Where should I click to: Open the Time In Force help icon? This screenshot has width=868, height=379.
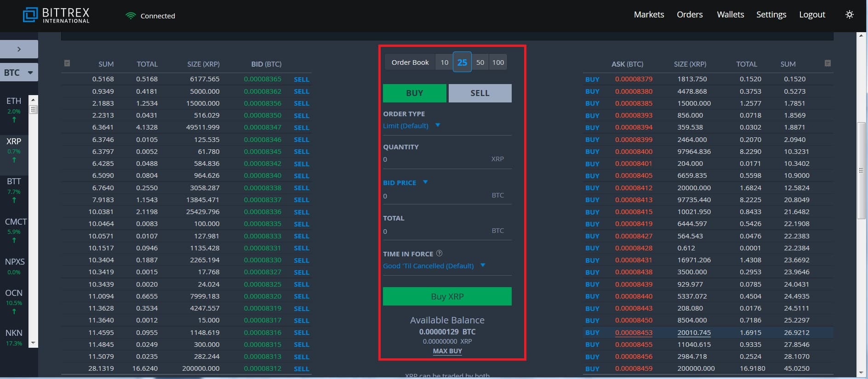click(439, 253)
